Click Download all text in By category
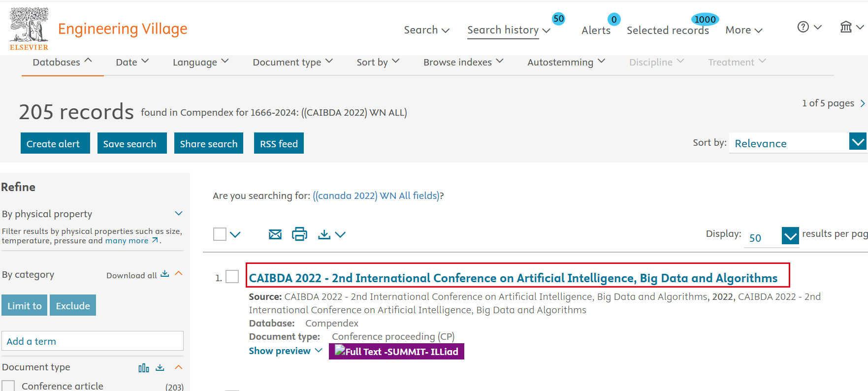The width and height of the screenshot is (868, 391). pos(131,275)
